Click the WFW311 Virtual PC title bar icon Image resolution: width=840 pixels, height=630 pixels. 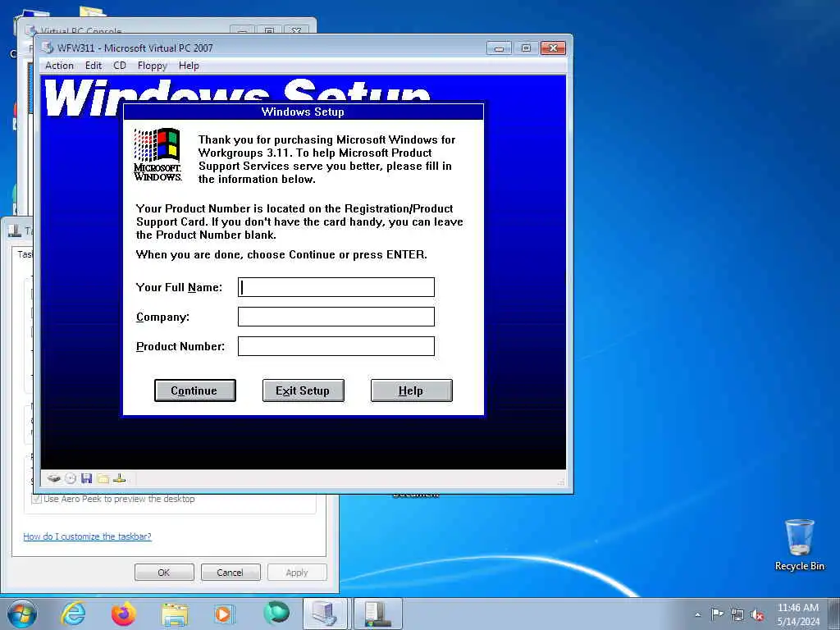(x=48, y=48)
